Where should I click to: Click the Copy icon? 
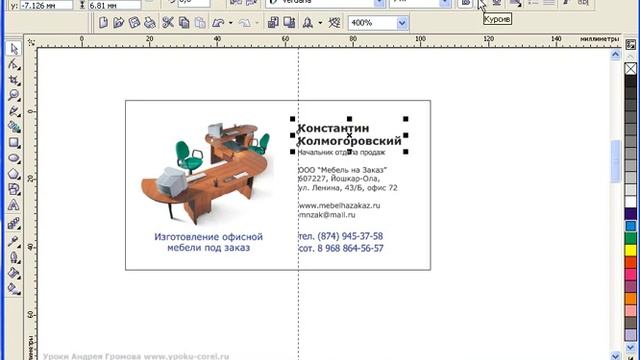(x=184, y=23)
